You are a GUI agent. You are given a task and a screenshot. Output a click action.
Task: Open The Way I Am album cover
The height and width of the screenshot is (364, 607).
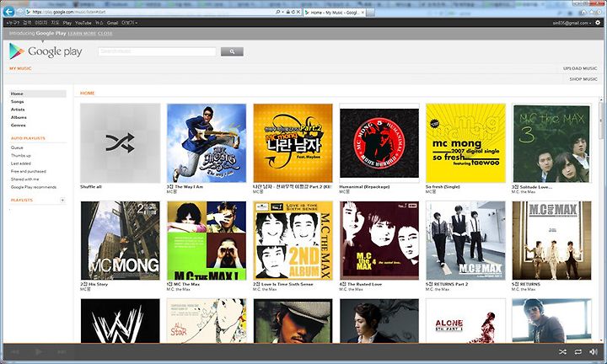(207, 142)
